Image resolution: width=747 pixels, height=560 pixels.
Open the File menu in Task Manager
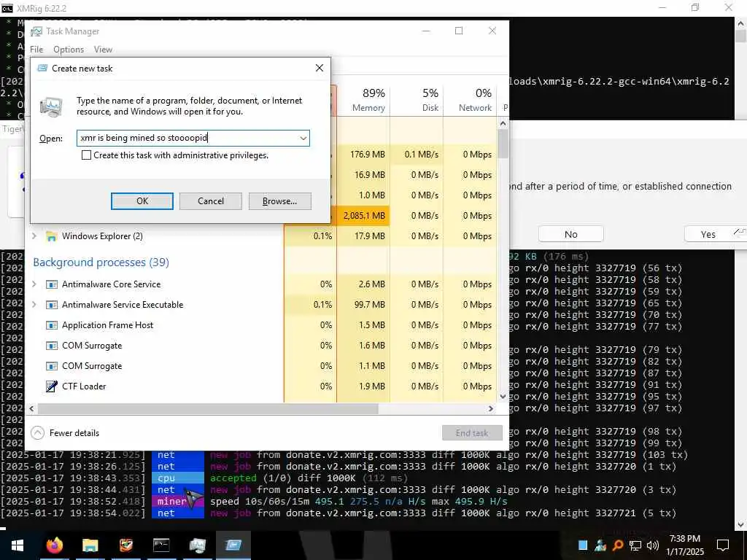coord(36,50)
